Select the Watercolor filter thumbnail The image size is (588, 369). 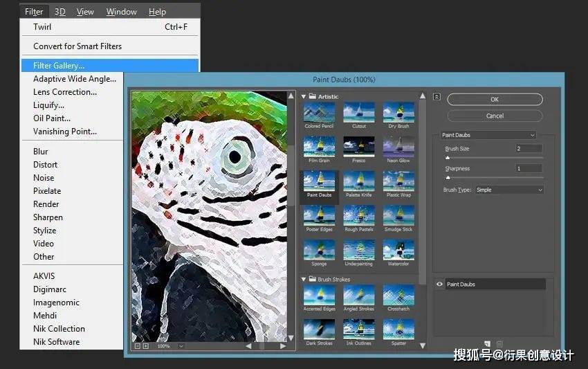click(398, 251)
